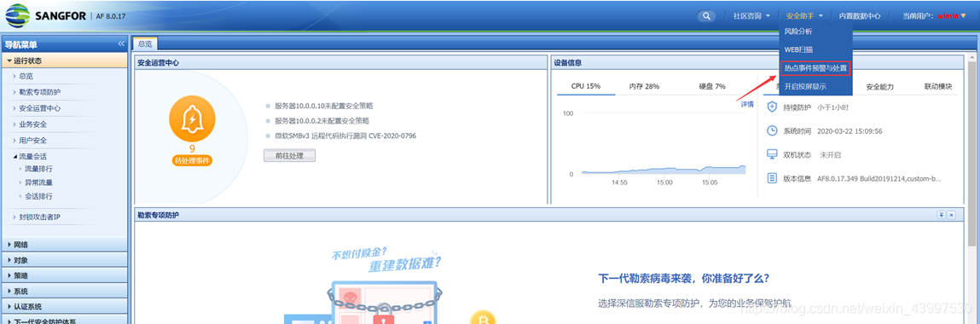Screen dimensions: 980x324
Task: Click the document icon beside 版本信息
Action: click(x=772, y=178)
